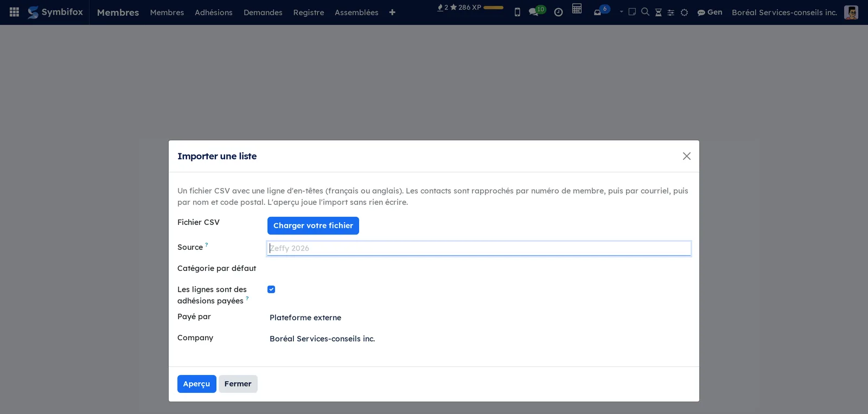Click the sun brightness icon
The image size is (868, 414).
(684, 12)
